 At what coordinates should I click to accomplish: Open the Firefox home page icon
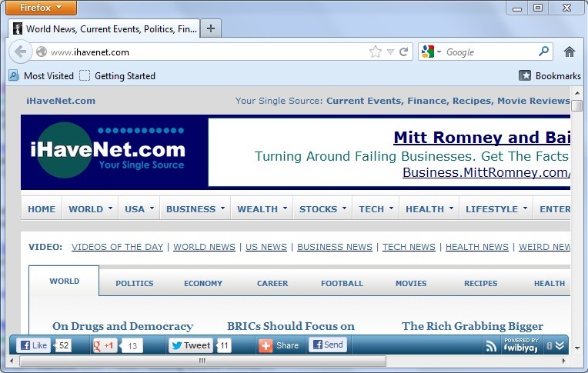tap(570, 52)
